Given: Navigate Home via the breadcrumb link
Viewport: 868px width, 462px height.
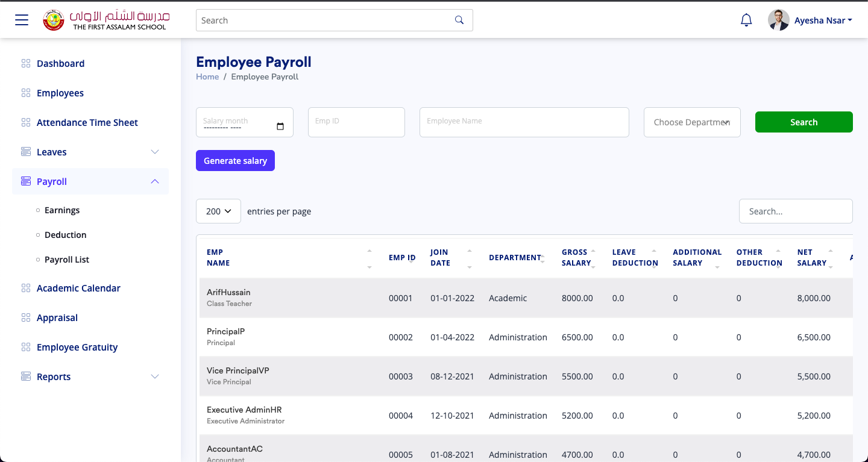Looking at the screenshot, I should click(x=207, y=76).
